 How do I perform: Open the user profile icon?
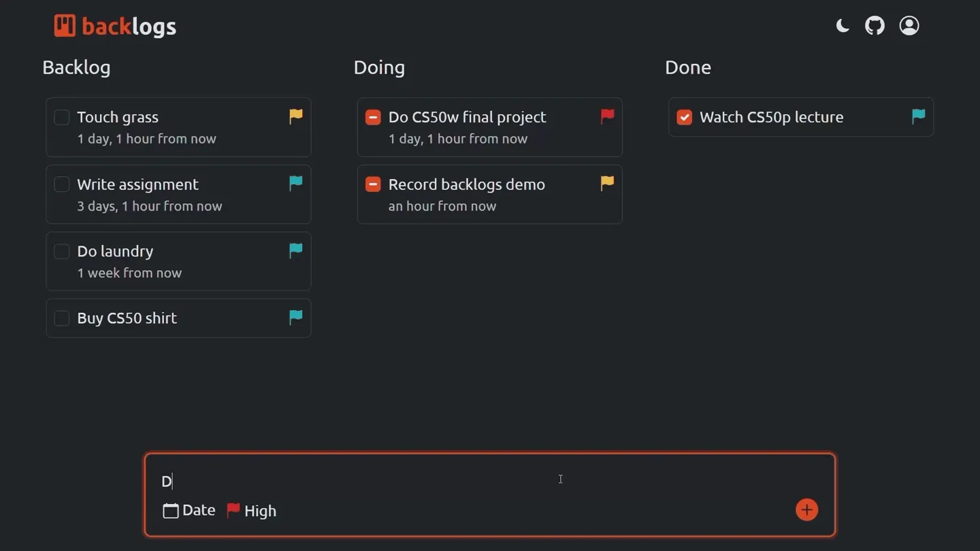pos(909,26)
